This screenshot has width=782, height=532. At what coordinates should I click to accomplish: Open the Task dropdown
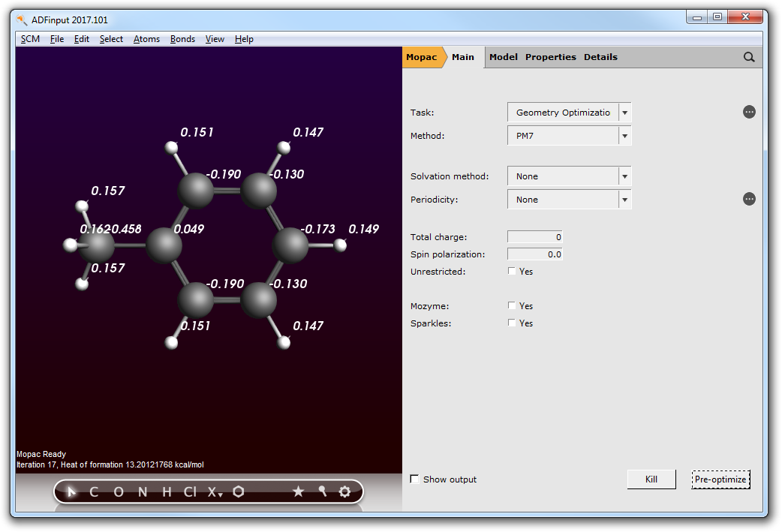pos(569,113)
